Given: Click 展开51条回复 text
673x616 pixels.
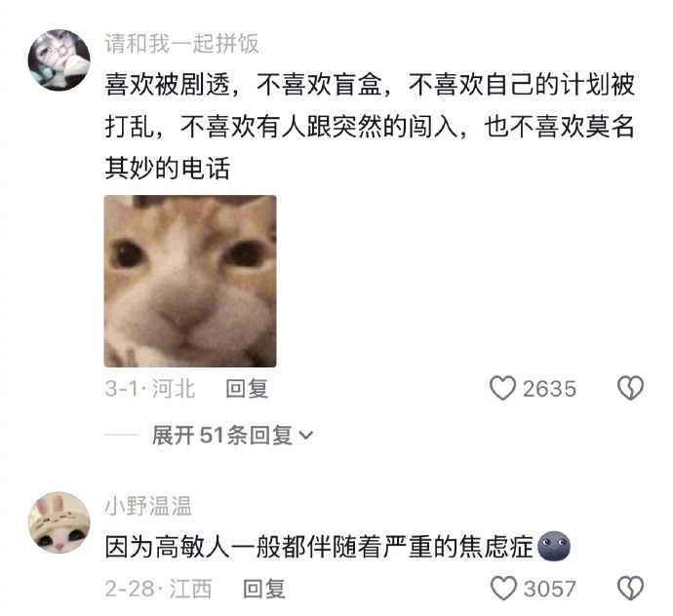Looking at the screenshot, I should [222, 436].
